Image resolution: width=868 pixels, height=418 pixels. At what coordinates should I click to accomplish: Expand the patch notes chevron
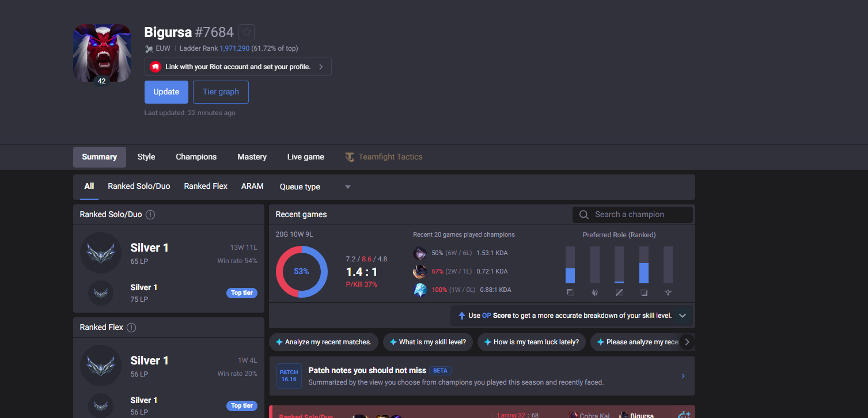[683, 376]
